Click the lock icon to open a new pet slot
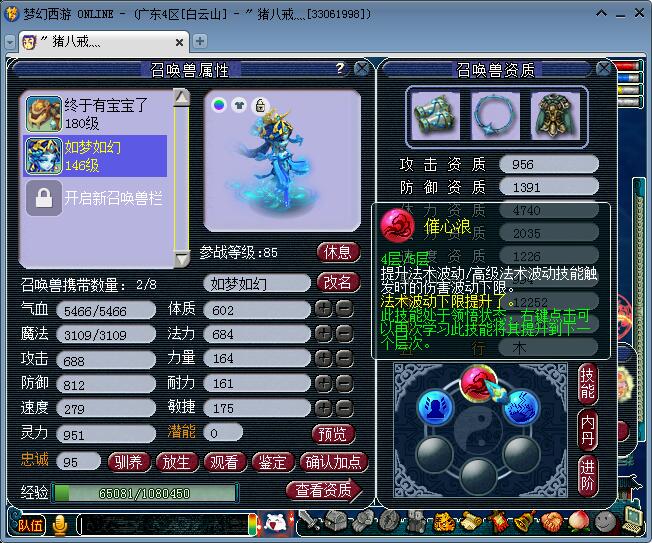Screen dimensions: 652x543 point(44,198)
